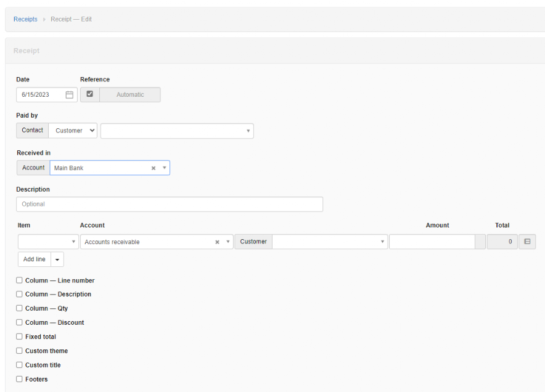The image size is (545, 392).
Task: Open the date picker calendar icon
Action: pyautogui.click(x=69, y=94)
